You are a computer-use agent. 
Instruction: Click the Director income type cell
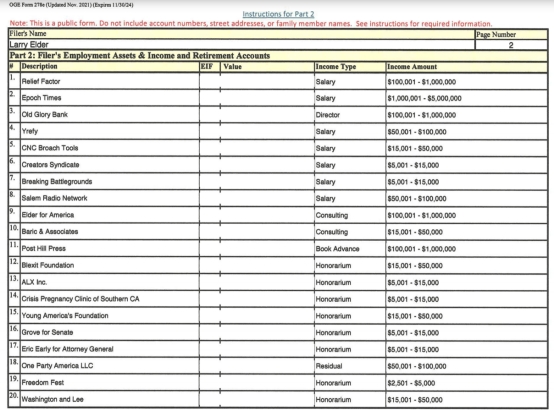(350, 115)
